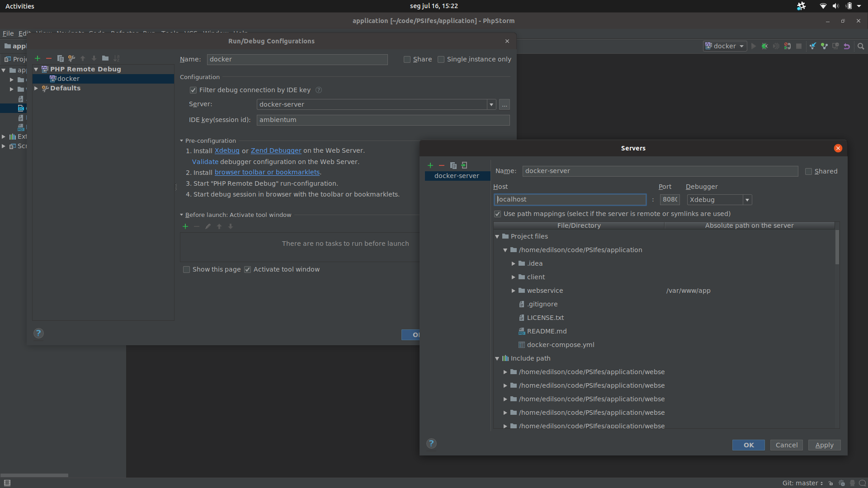The width and height of the screenshot is (868, 488).
Task: Copy the selected run configuration
Action: point(60,58)
